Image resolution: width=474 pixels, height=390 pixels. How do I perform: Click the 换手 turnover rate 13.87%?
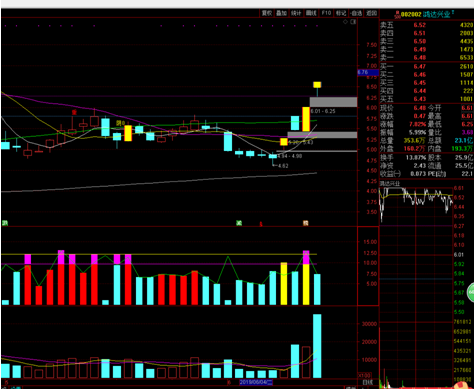point(416,157)
